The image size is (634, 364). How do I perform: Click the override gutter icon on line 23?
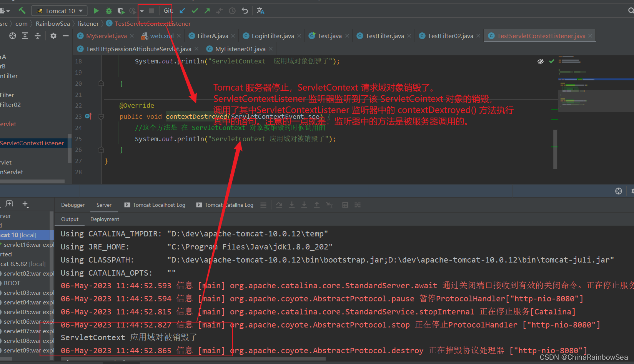88,116
